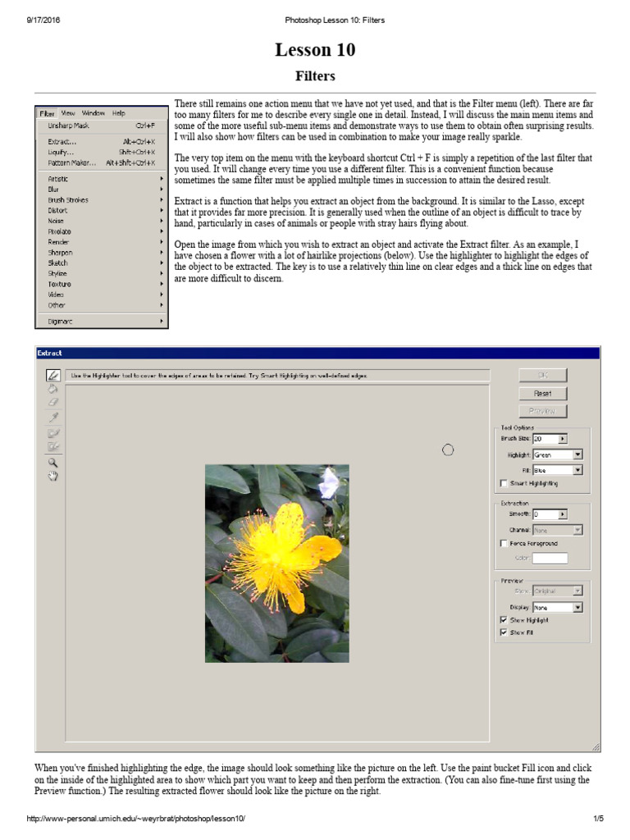
Task: Enable Force Foreground checkbox
Action: pos(503,543)
